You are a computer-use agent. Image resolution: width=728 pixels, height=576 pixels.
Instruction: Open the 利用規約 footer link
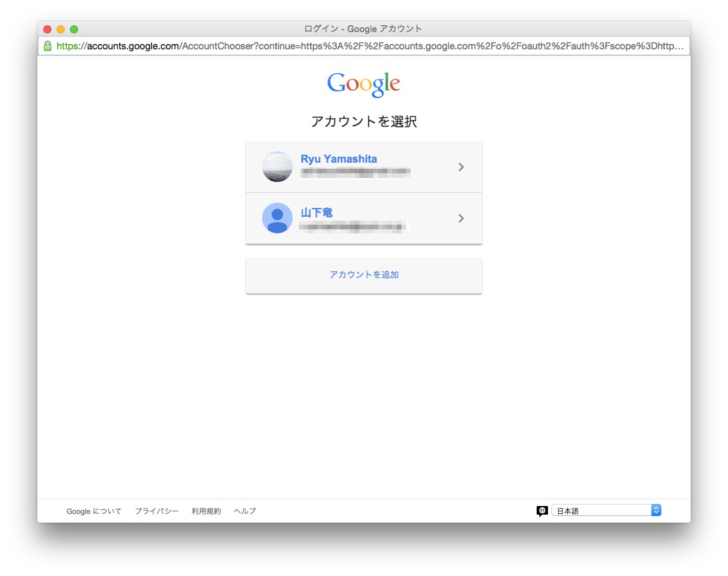tap(206, 511)
